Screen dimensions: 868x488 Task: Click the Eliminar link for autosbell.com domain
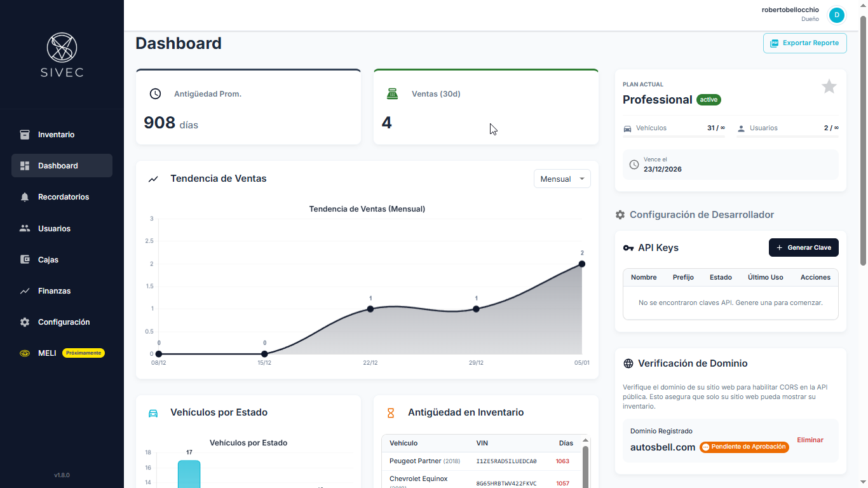coord(810,440)
